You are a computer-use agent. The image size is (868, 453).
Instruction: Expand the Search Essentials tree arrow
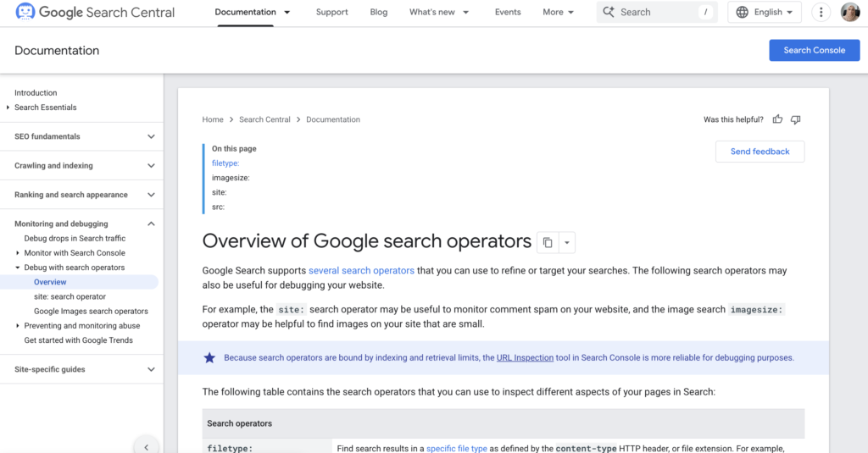point(8,108)
